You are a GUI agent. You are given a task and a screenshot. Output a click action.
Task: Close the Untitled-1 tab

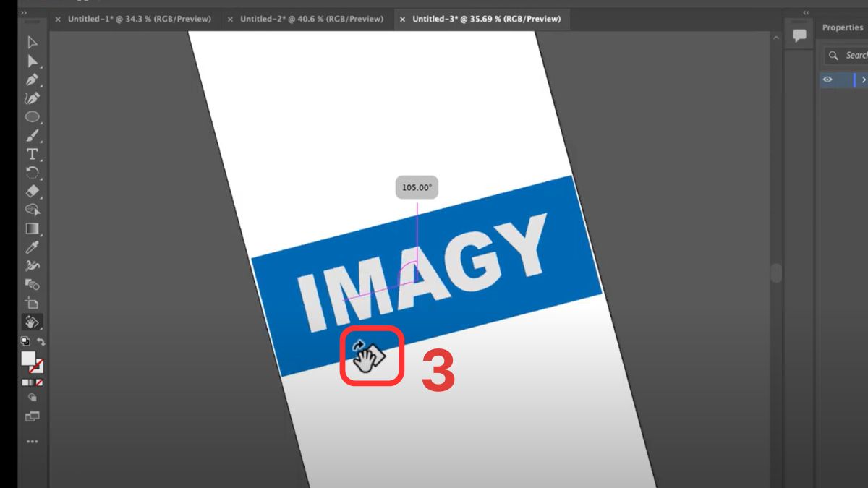click(x=58, y=20)
